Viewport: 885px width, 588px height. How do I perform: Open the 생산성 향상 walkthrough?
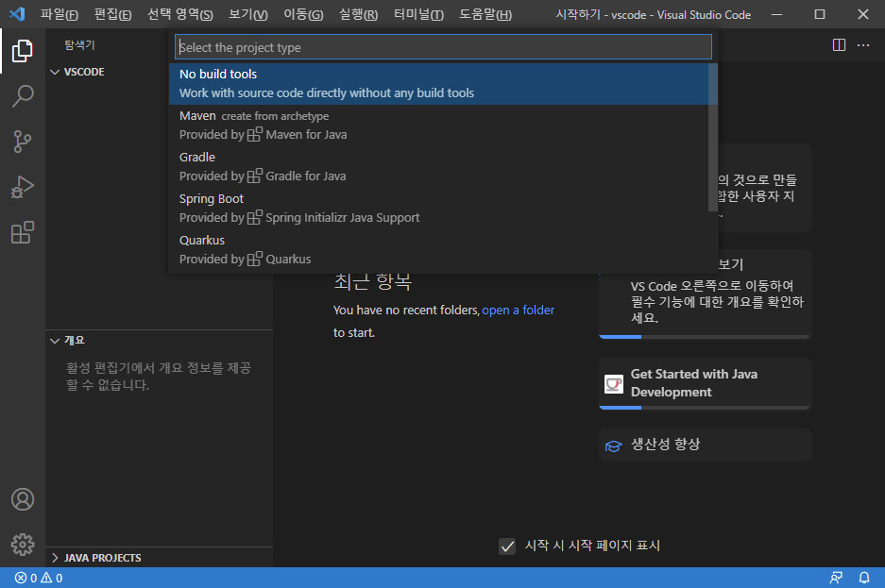pos(705,445)
